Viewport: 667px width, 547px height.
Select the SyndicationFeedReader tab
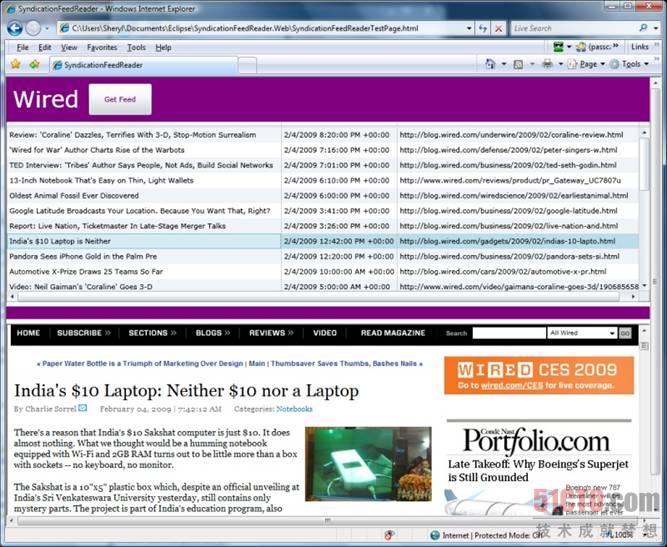143,65
